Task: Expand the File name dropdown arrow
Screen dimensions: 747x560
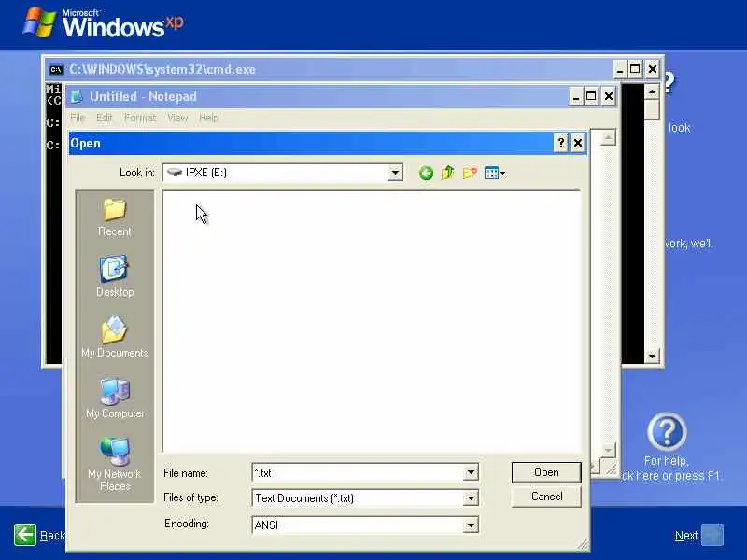Action: 471,473
